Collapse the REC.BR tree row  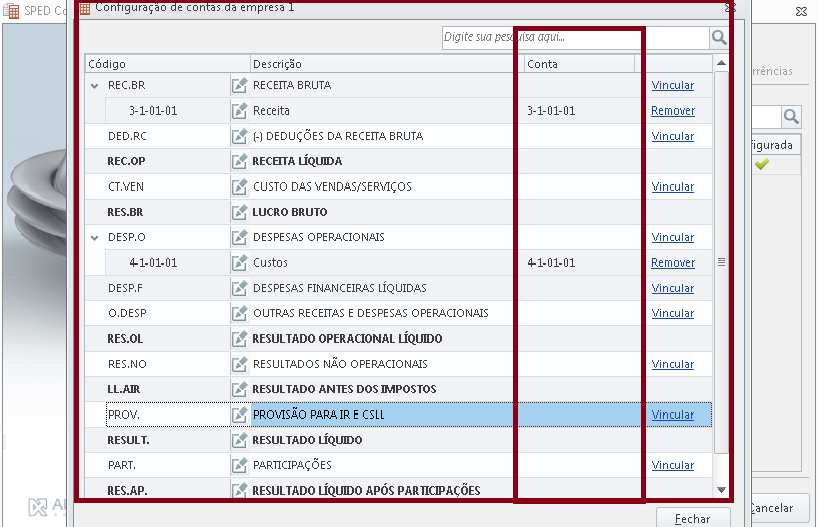click(x=95, y=86)
